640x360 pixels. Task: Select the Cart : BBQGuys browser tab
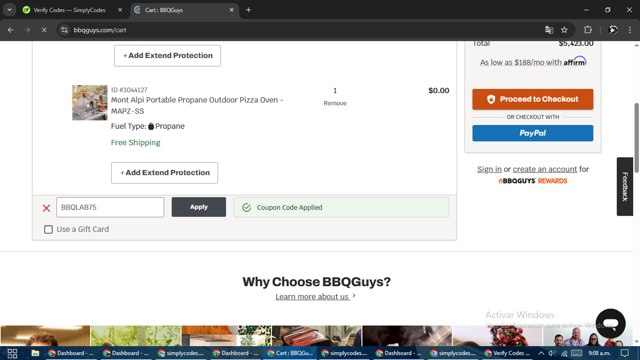pyautogui.click(x=184, y=10)
